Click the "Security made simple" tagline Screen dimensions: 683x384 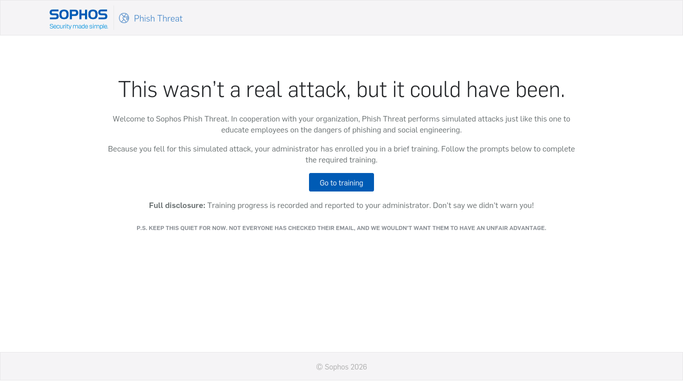(78, 27)
